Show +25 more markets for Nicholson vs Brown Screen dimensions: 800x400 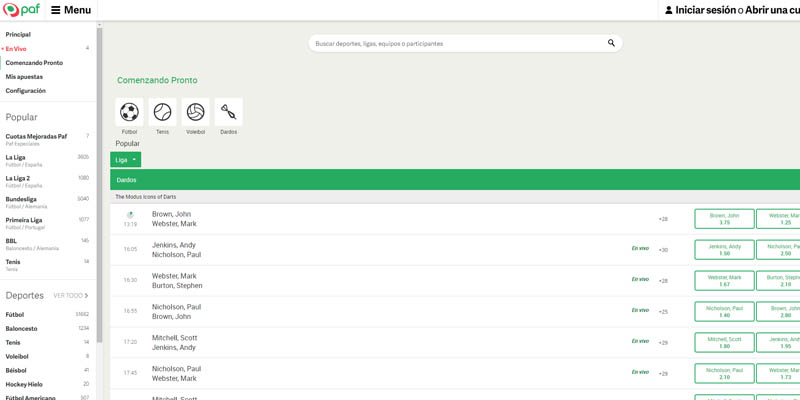coord(663,312)
